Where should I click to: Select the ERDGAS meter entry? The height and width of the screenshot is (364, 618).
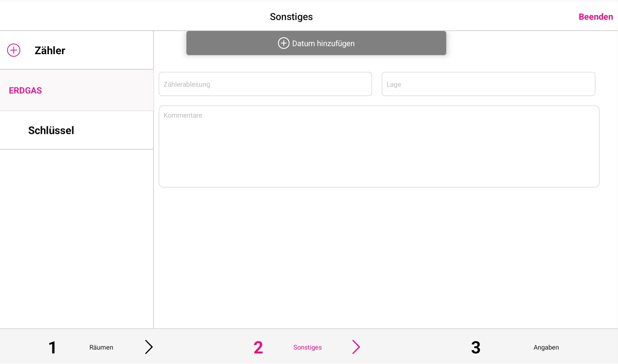[77, 90]
